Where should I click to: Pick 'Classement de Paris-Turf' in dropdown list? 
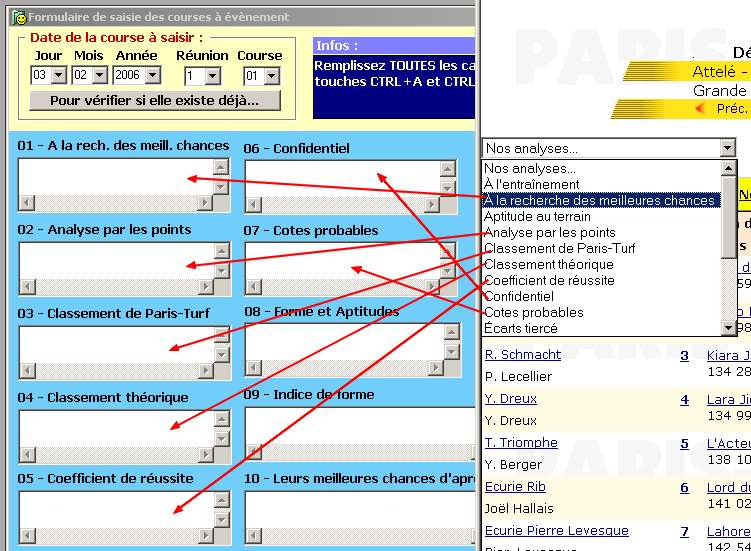tap(602, 248)
